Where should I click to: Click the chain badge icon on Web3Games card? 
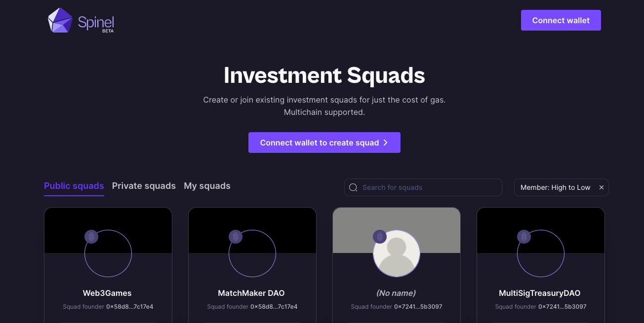[91, 237]
